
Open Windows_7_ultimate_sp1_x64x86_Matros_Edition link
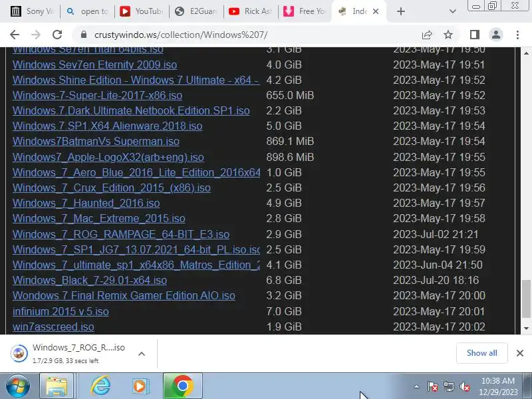coord(136,265)
